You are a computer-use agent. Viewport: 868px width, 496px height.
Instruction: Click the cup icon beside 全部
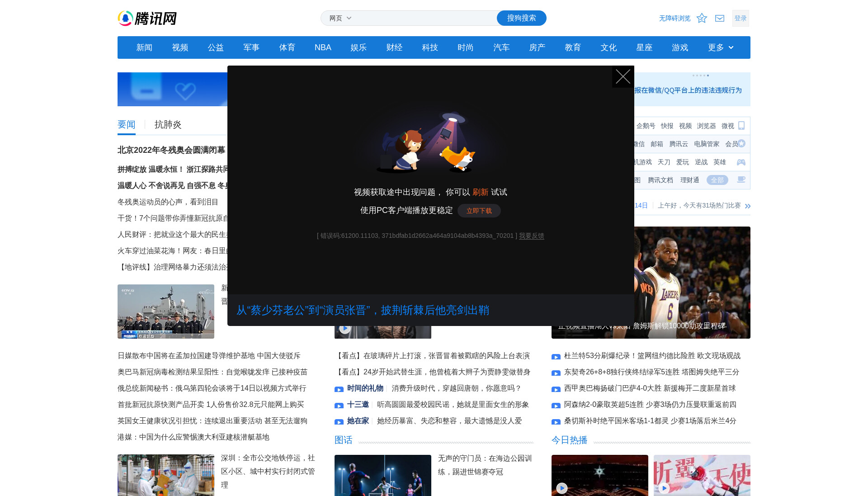(x=741, y=180)
